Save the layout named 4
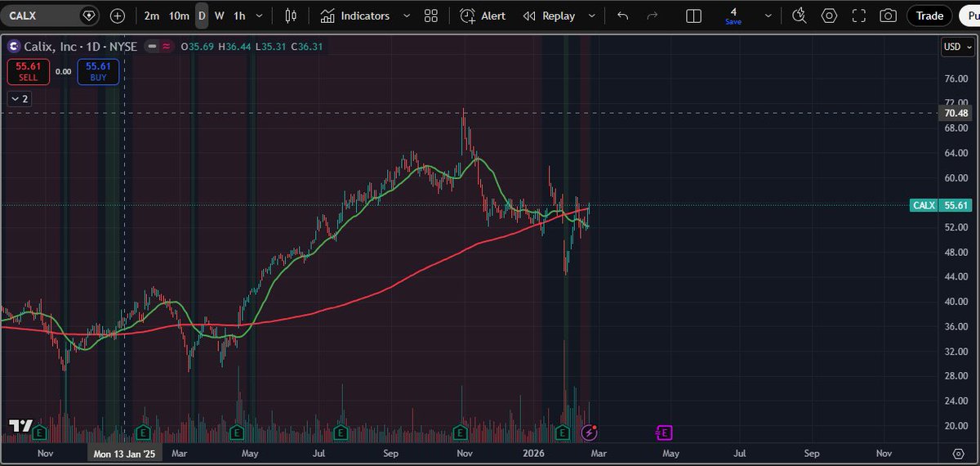The height and width of the screenshot is (466, 980). (733, 16)
